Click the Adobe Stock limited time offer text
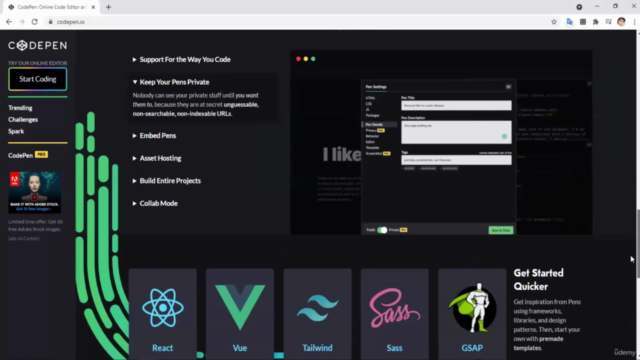Image resolution: width=640 pixels, height=360 pixels. coord(36,225)
